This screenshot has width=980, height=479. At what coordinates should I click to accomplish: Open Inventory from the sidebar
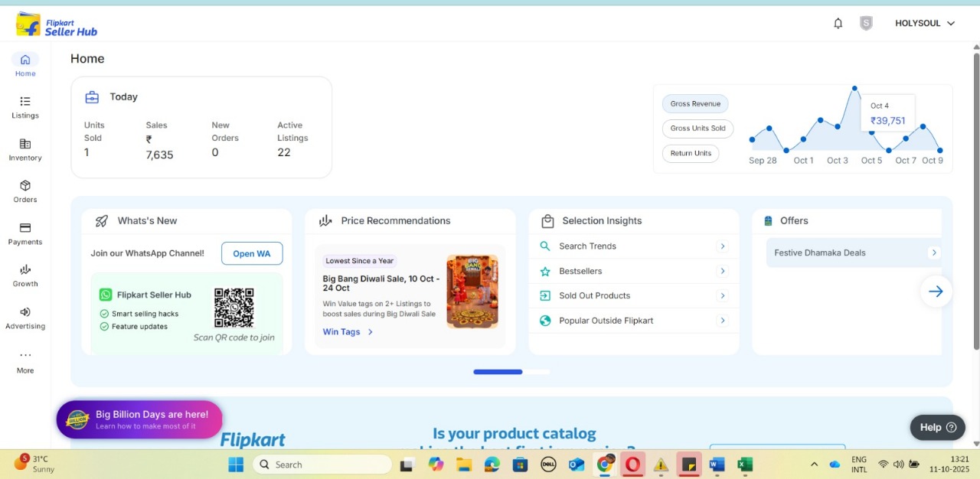click(25, 144)
